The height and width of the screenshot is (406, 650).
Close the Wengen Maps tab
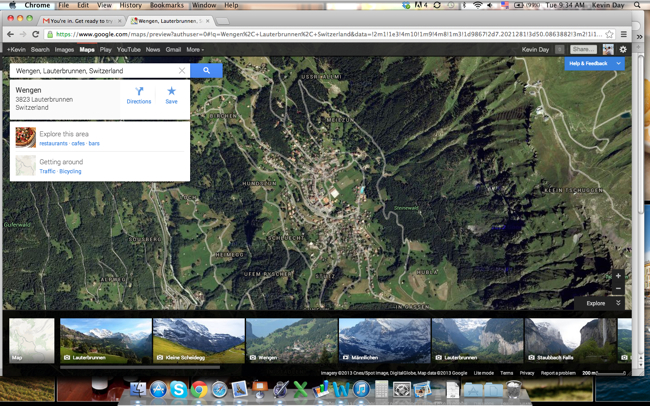pos(208,21)
